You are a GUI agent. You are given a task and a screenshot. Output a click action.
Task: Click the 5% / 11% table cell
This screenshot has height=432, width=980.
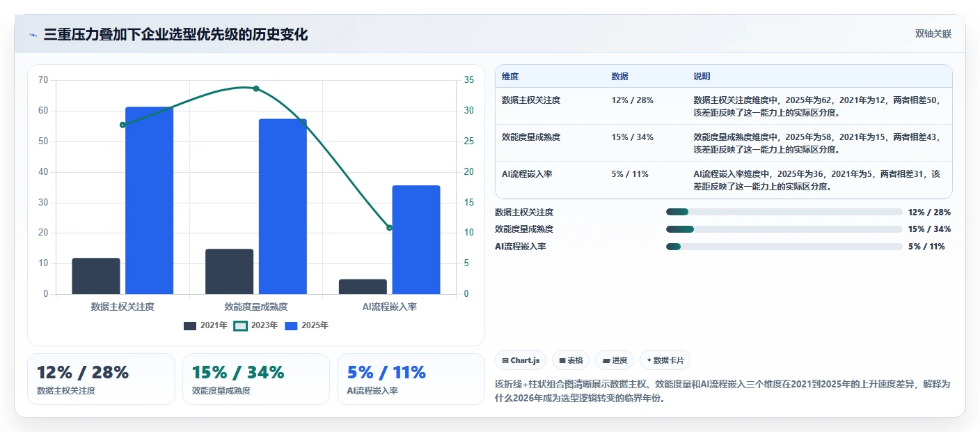[x=630, y=174]
